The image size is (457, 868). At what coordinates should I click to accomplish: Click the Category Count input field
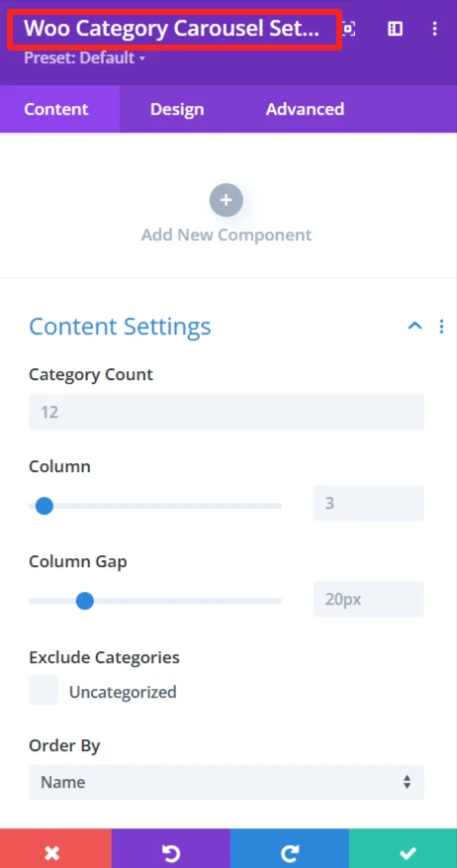click(227, 412)
